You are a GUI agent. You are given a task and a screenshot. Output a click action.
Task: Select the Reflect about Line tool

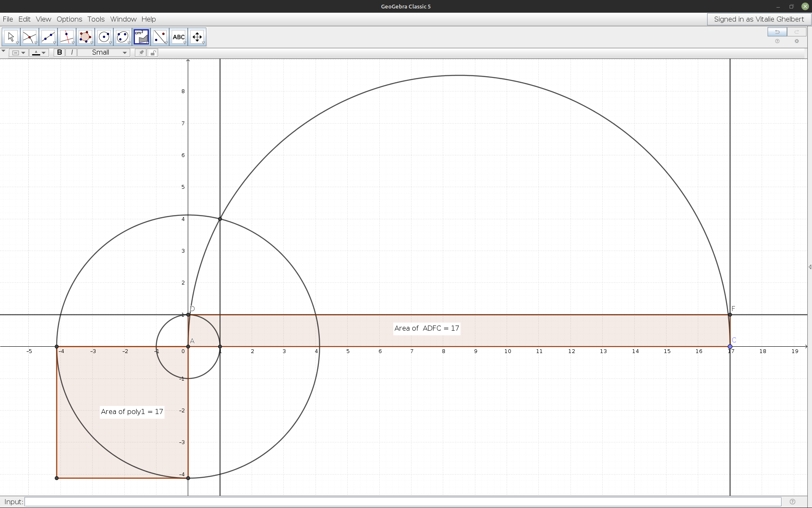[160, 37]
